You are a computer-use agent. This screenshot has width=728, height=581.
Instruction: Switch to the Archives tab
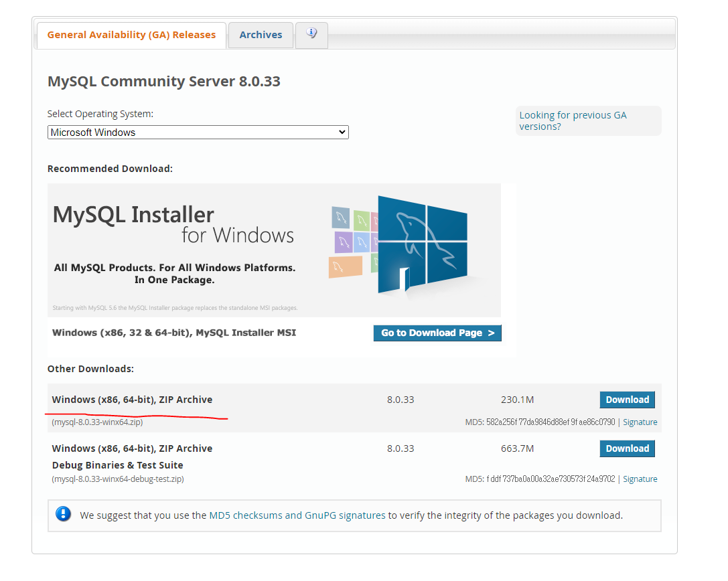coord(261,35)
